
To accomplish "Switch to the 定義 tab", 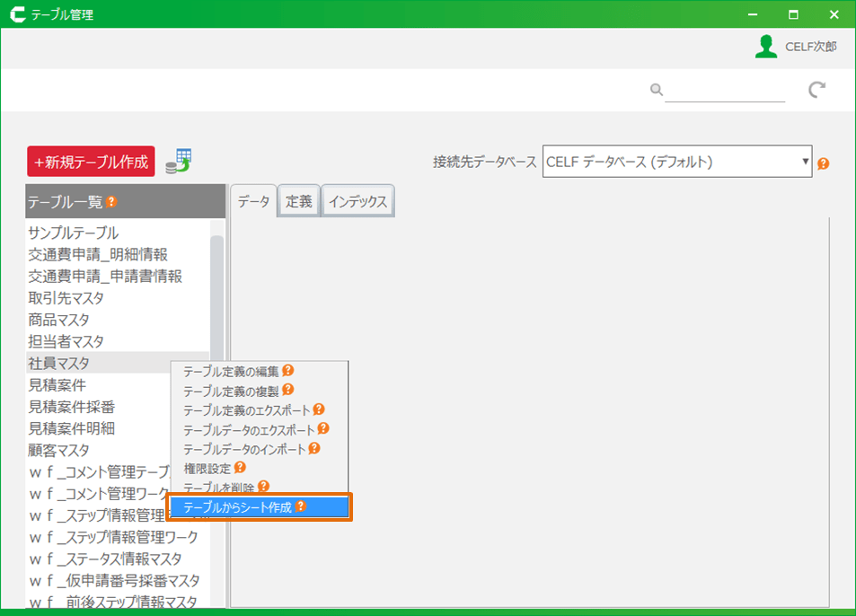I will click(x=299, y=202).
